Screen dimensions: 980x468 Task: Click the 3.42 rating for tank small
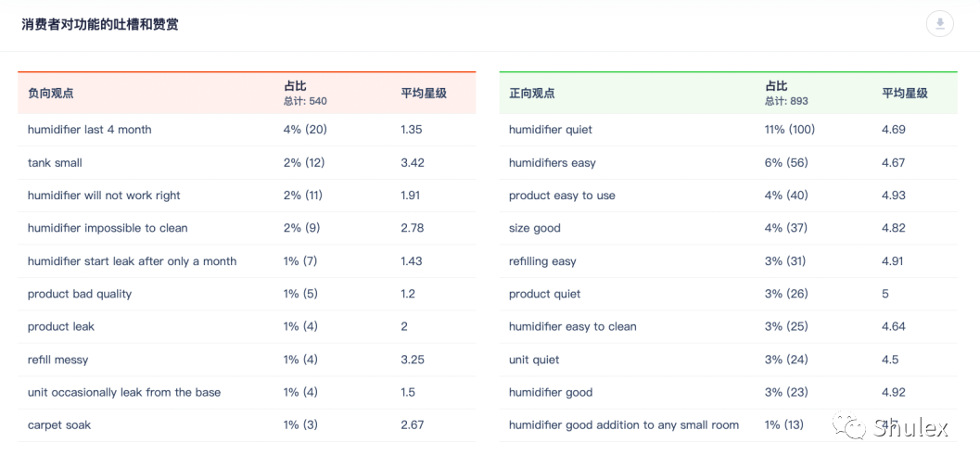[413, 163]
